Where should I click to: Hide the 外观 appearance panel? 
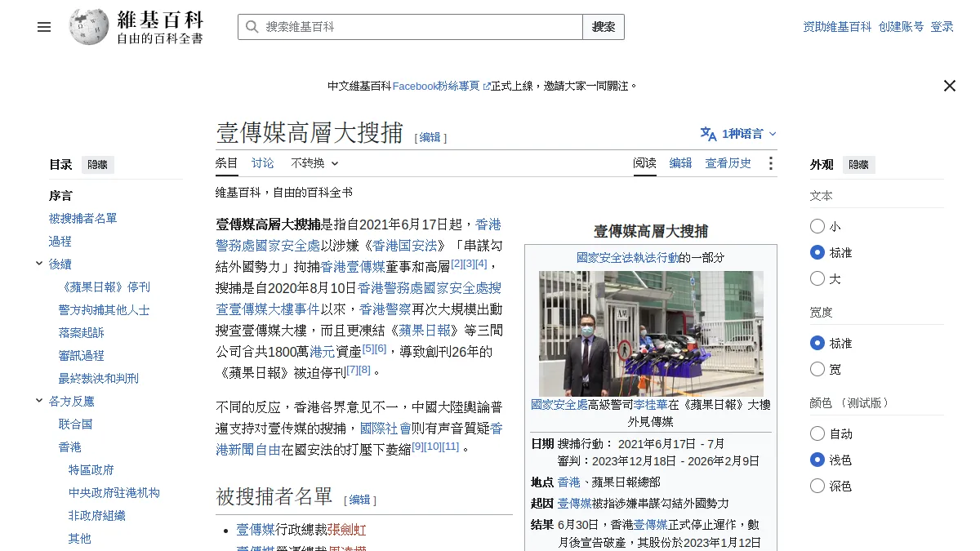click(859, 164)
